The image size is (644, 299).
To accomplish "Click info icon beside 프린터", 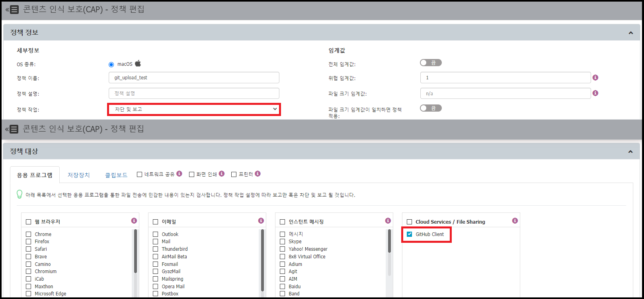I will (x=258, y=174).
